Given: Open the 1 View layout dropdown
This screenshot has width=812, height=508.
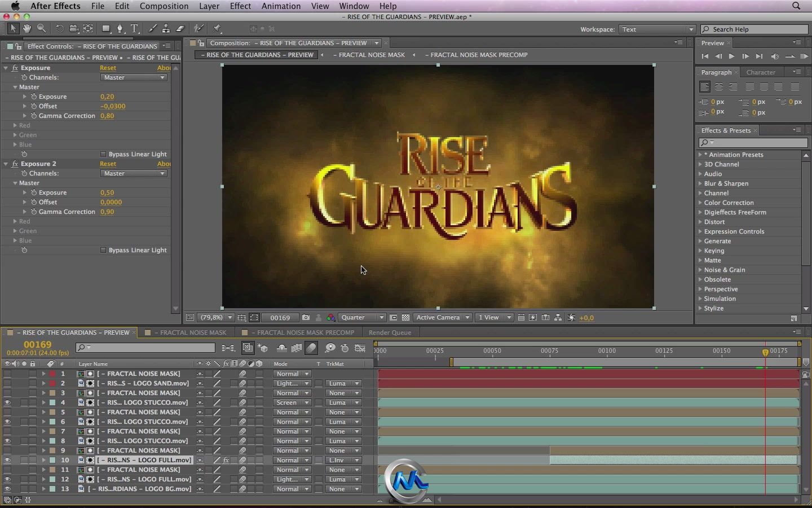Looking at the screenshot, I should point(495,318).
